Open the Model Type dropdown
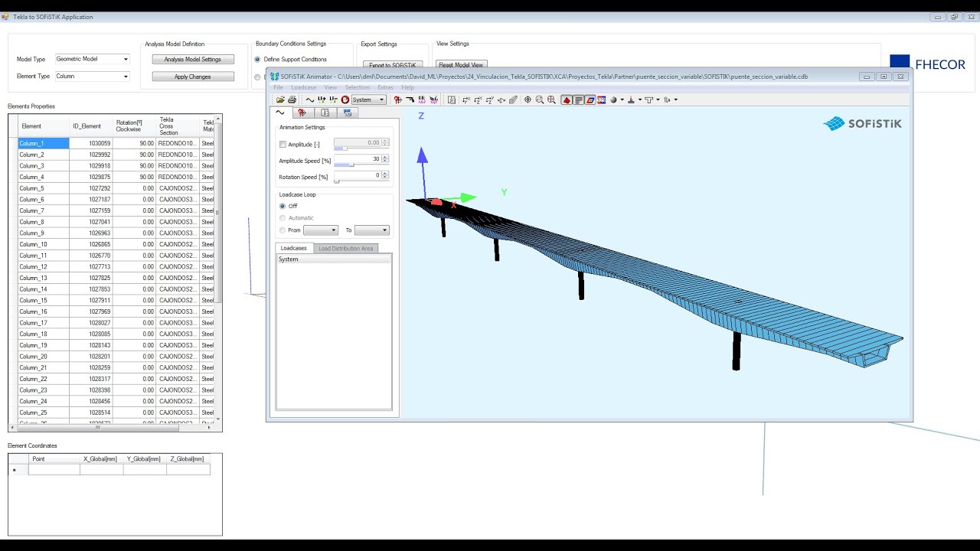Image resolution: width=980 pixels, height=551 pixels. (x=92, y=59)
